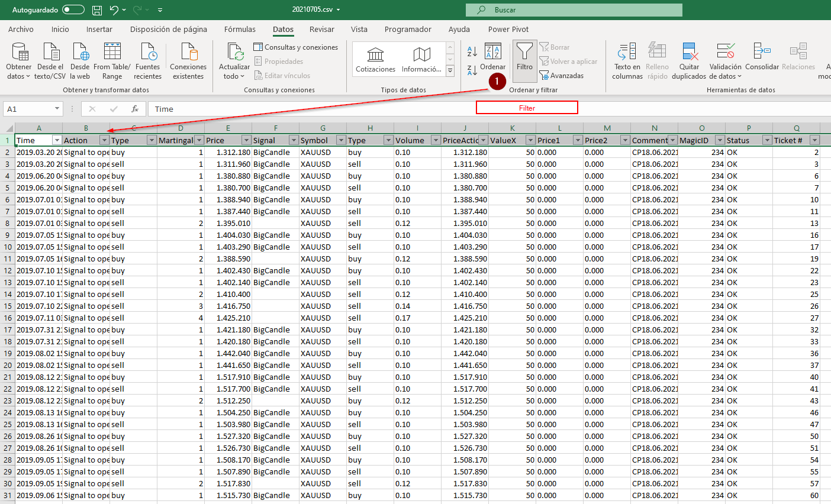Click the Redo arrow icon
The height and width of the screenshot is (504, 831).
(137, 10)
